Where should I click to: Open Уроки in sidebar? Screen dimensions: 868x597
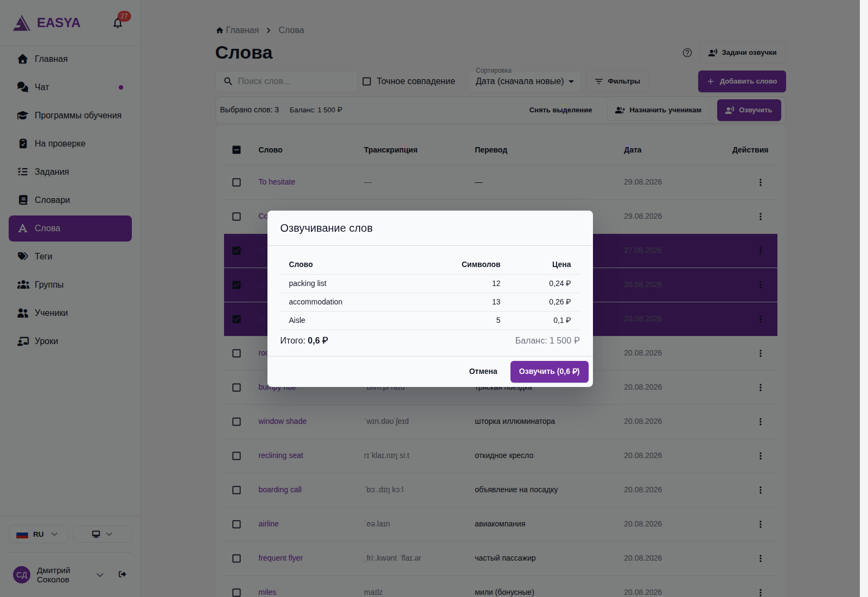click(x=70, y=341)
